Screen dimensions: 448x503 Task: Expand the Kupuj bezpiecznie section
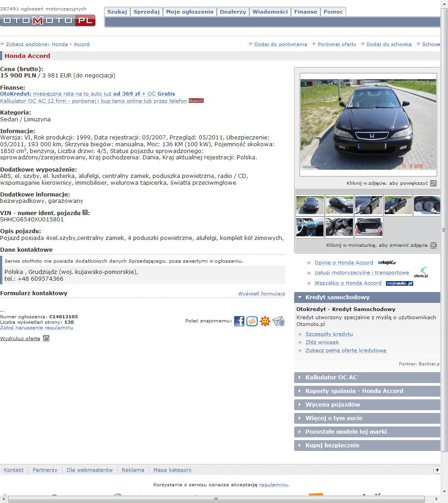367,445
